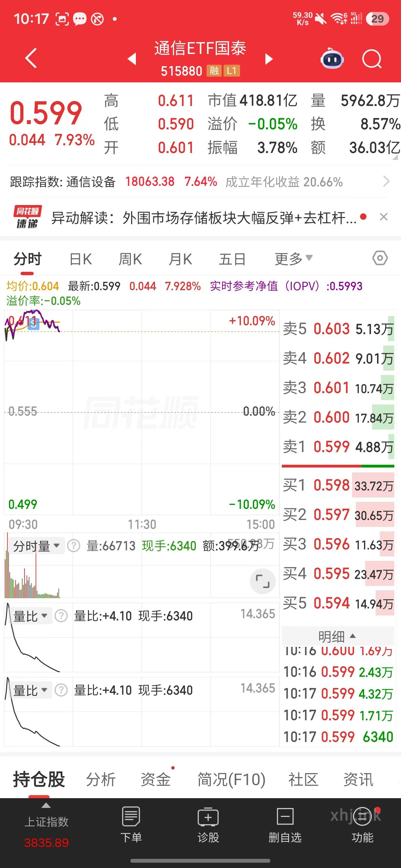Select the 资金 tab
The width and height of the screenshot is (401, 868).
tap(155, 779)
